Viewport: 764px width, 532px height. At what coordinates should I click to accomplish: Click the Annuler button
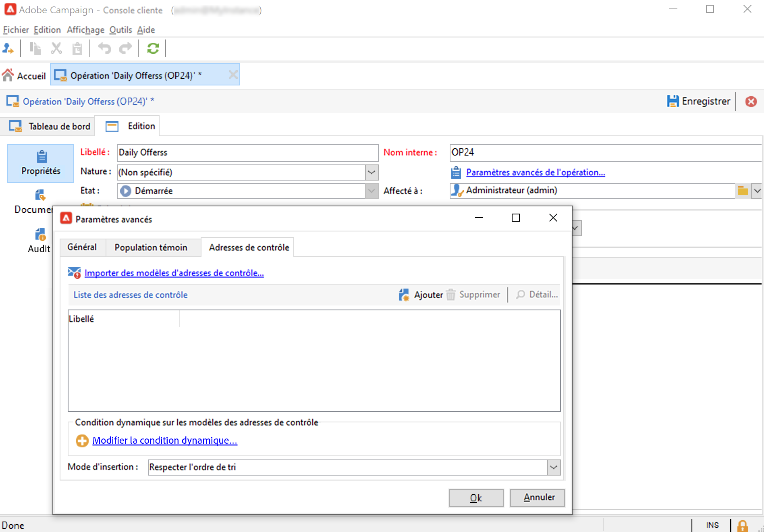(537, 498)
